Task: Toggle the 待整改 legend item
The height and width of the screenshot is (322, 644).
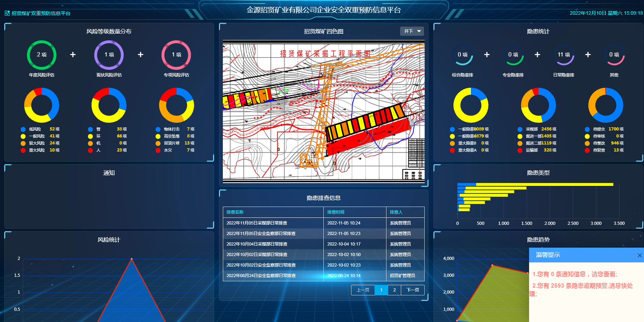Action: [x=599, y=143]
